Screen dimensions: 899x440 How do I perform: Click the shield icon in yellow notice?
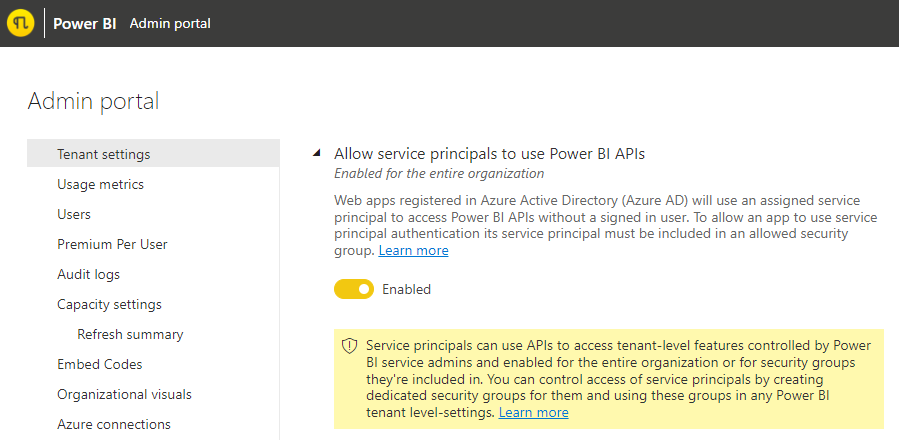click(349, 345)
